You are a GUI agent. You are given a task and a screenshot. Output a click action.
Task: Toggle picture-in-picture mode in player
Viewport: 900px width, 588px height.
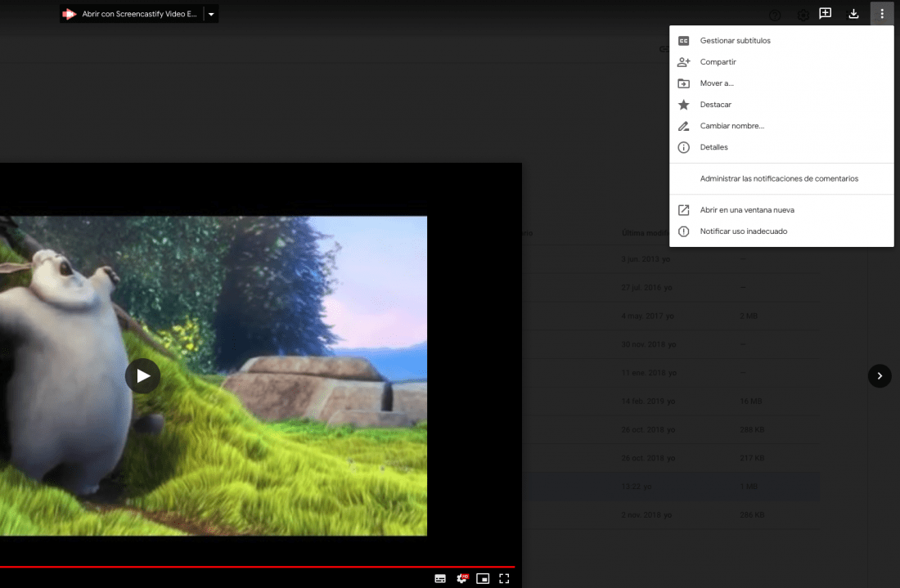click(483, 578)
